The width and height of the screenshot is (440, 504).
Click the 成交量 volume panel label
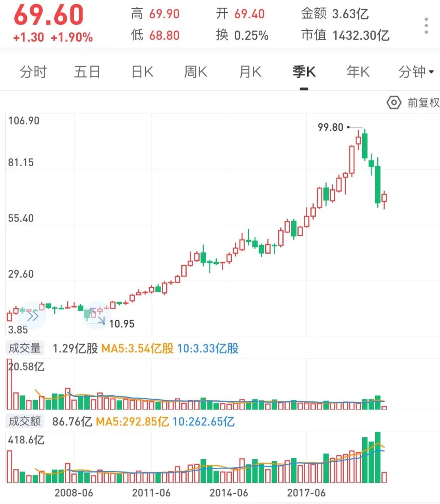pos(24,348)
